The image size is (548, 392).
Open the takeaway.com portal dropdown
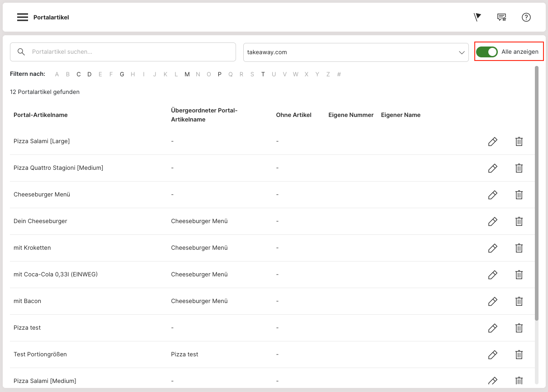point(356,52)
